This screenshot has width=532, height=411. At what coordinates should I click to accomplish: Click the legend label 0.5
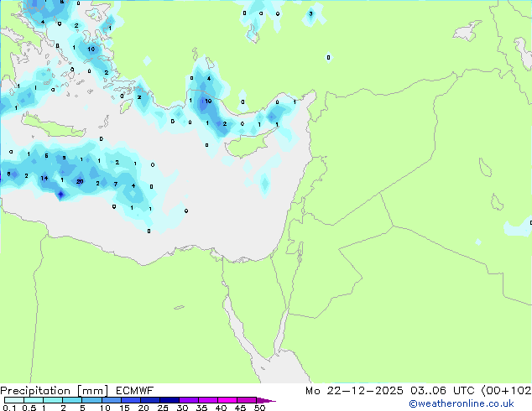[29, 408]
